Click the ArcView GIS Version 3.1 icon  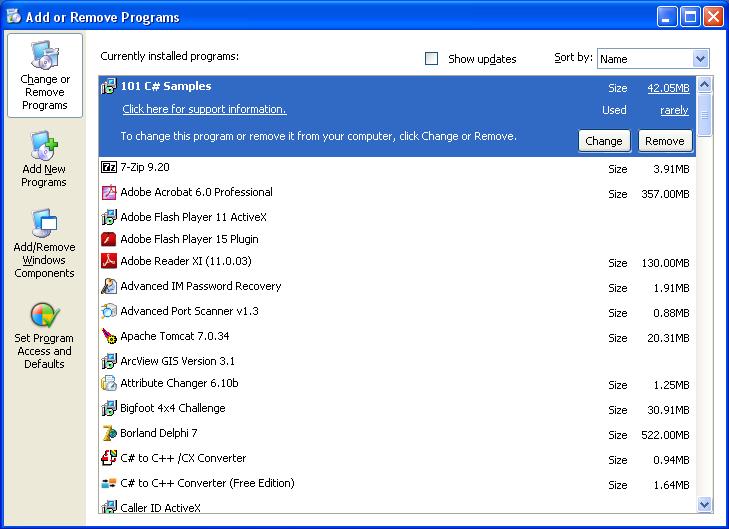click(109, 361)
